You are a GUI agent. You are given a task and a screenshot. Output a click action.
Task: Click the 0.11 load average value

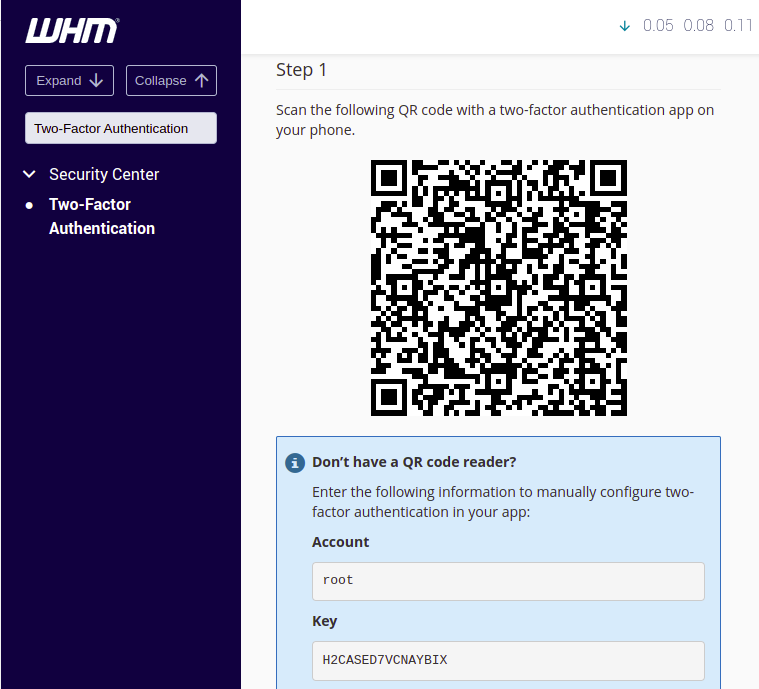(739, 26)
